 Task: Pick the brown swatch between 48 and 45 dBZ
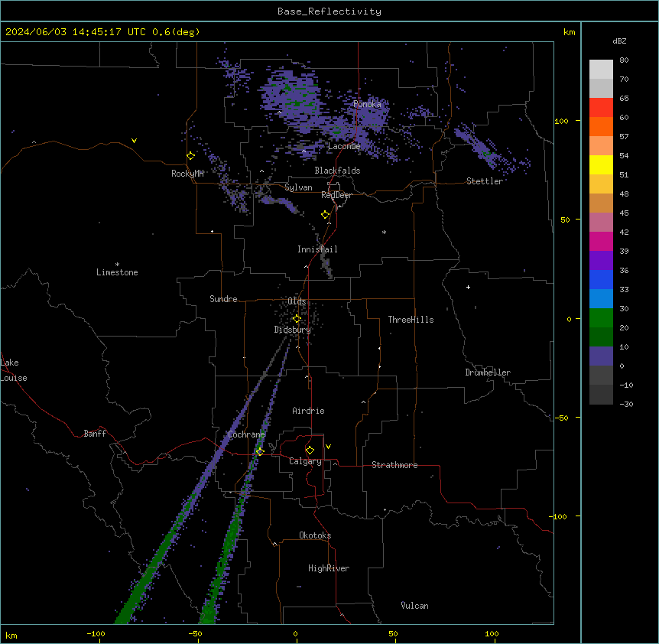coord(601,203)
